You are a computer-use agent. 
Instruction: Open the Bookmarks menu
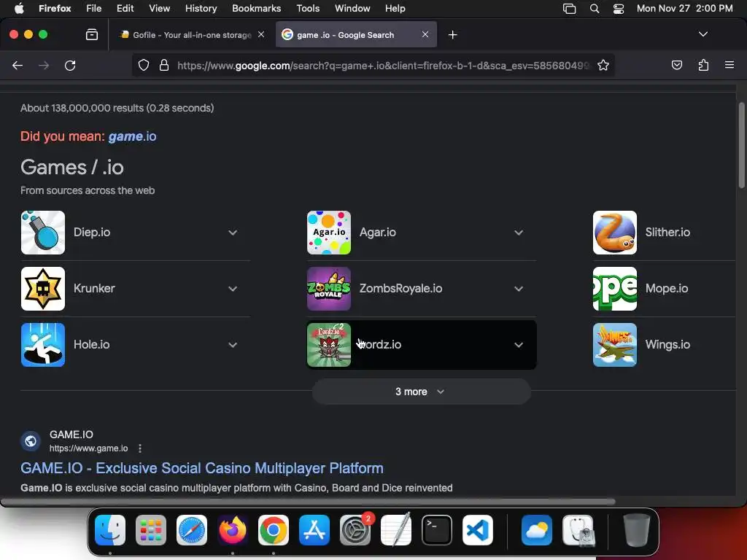[x=256, y=9]
